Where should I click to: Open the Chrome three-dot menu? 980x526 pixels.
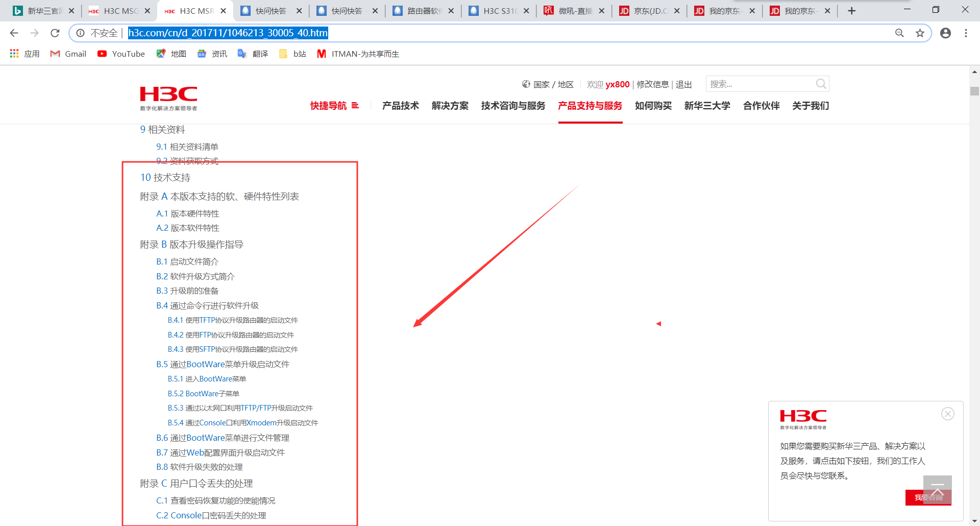[x=966, y=33]
